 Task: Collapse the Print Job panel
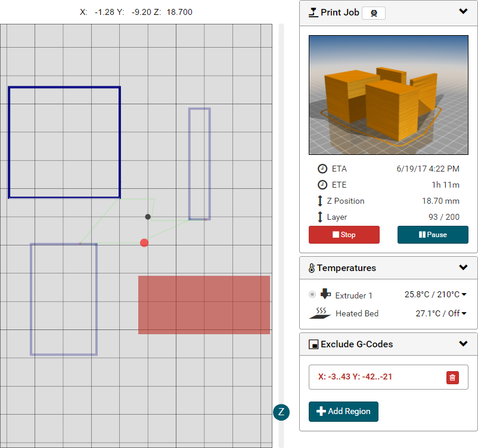(463, 11)
